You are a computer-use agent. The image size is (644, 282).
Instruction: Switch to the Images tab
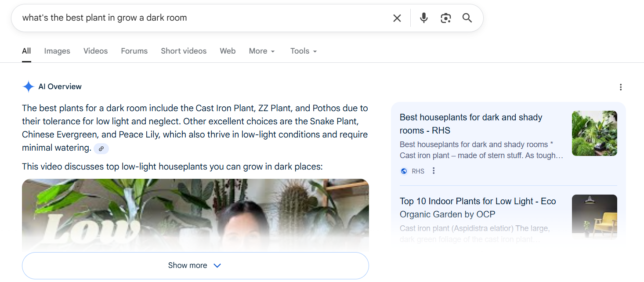pyautogui.click(x=57, y=51)
